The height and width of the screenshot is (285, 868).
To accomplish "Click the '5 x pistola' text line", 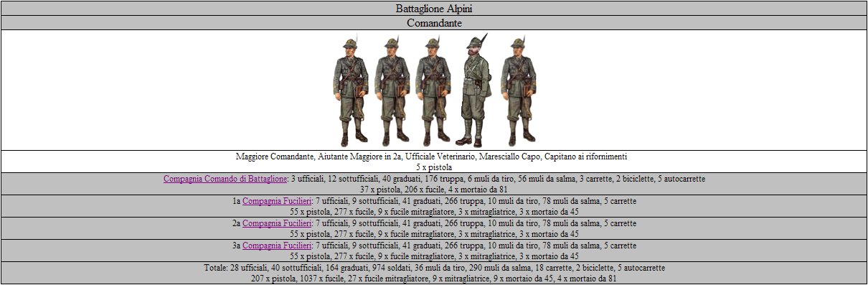I will pos(433,167).
